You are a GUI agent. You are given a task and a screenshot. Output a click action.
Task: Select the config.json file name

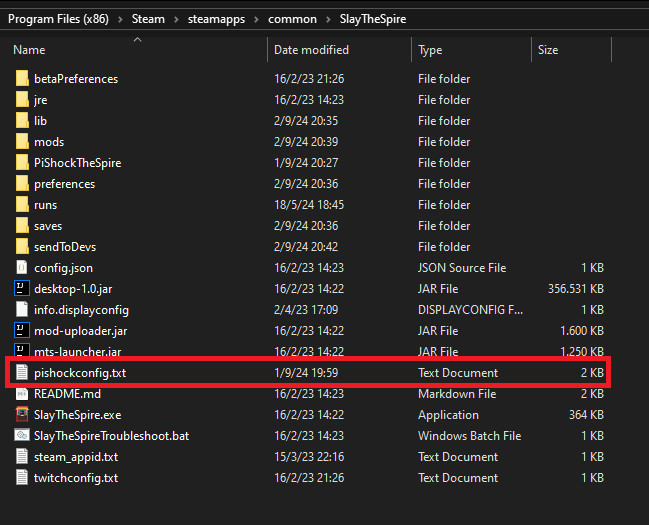click(63, 268)
